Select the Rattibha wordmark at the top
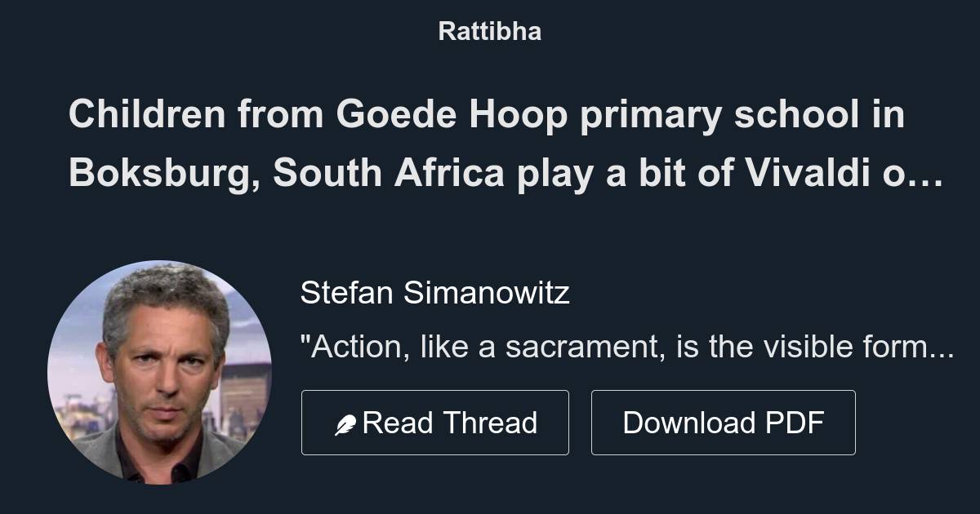 490,32
